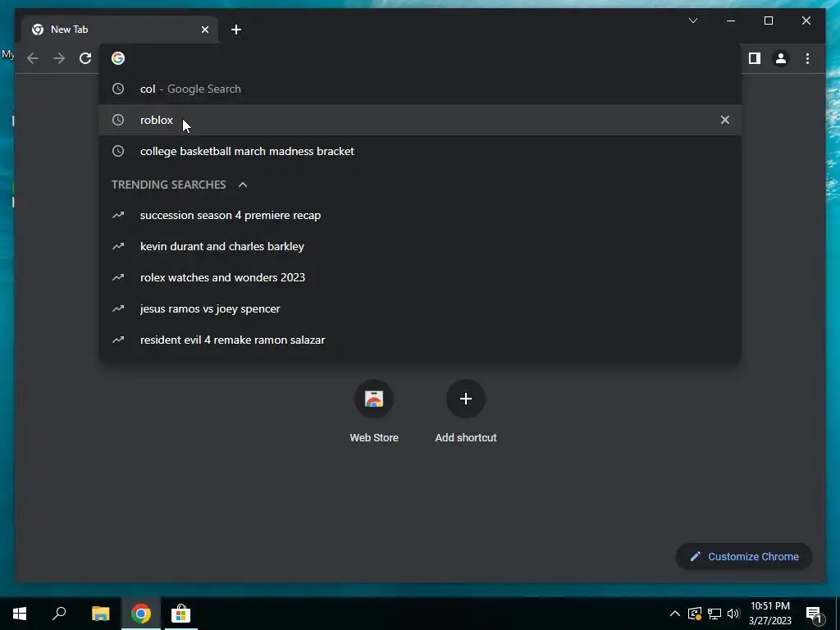Open Customize Chrome

tap(744, 557)
